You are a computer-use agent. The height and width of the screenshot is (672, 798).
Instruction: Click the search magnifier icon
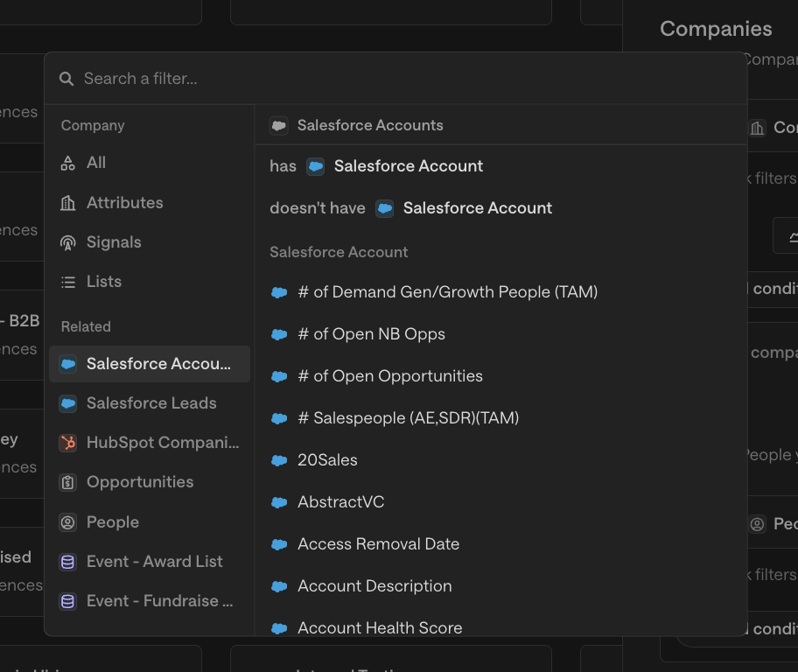click(x=66, y=79)
